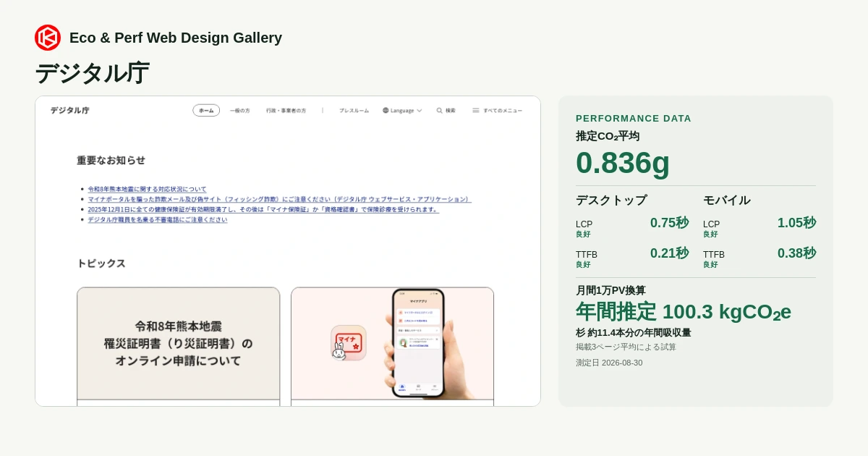Click the PERFORMANCE DATA label
Viewport: 868px width, 456px height.
click(x=634, y=118)
